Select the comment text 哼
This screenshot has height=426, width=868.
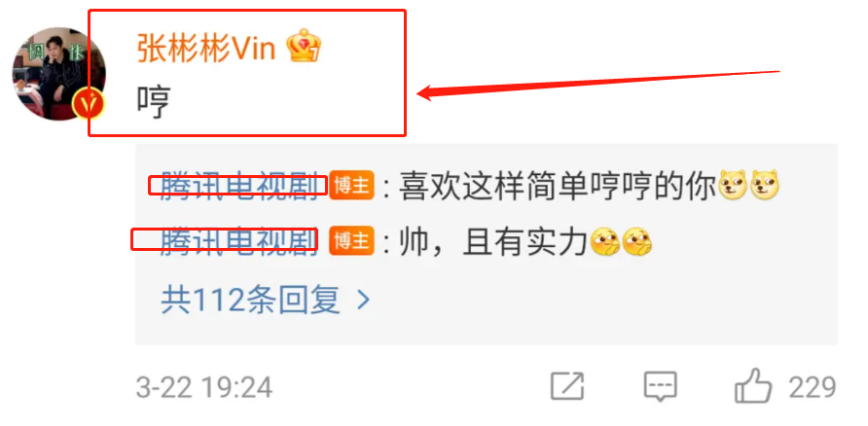(154, 103)
